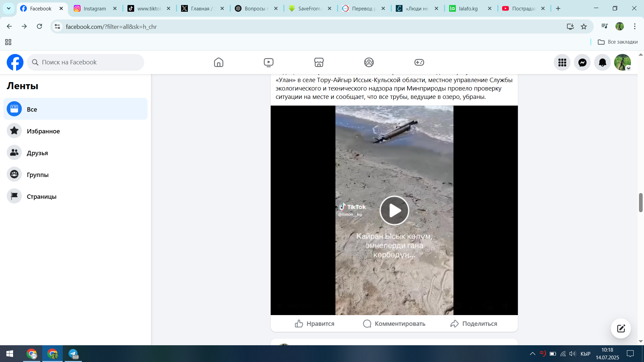Switch to the Instagram browser tab
Viewport: 644px width, 362px height.
point(95,8)
